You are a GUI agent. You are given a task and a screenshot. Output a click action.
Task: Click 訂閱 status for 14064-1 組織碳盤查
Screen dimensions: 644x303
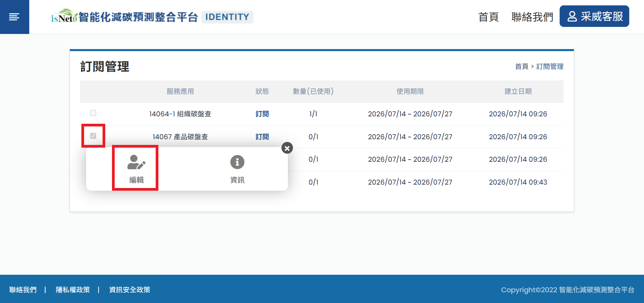[262, 114]
